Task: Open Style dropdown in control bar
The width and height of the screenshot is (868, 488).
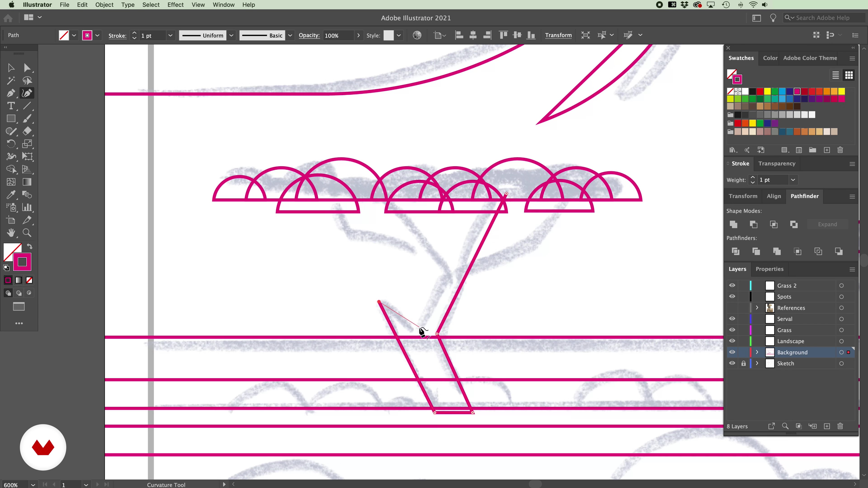Action: pos(399,35)
